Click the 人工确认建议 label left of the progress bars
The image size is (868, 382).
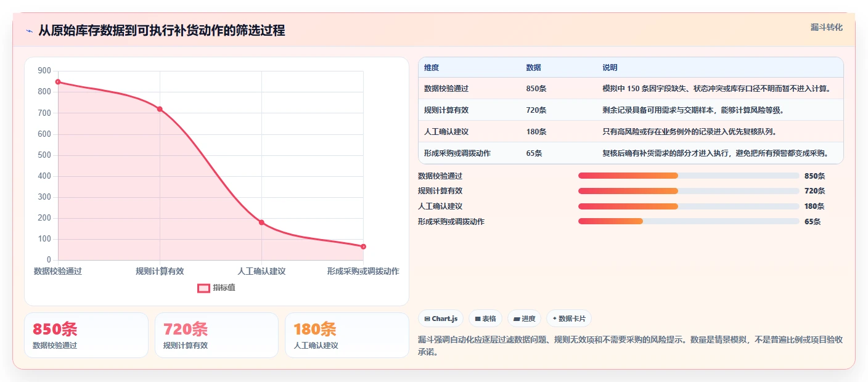(440, 206)
